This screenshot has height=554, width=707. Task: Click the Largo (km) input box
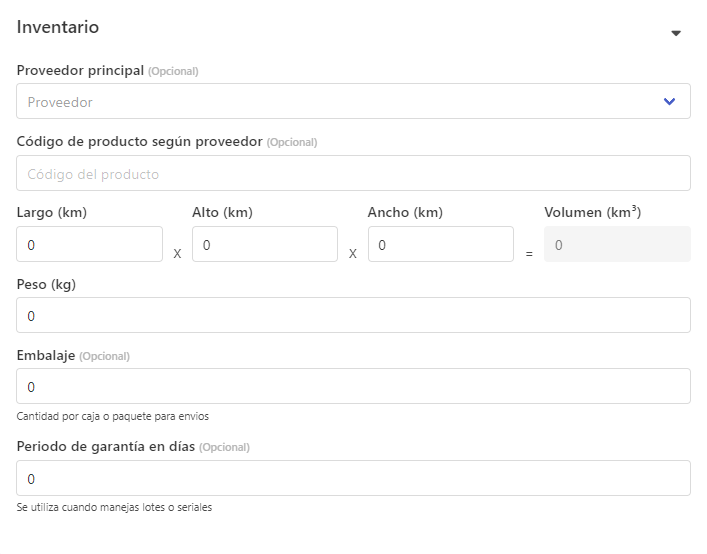(x=89, y=244)
